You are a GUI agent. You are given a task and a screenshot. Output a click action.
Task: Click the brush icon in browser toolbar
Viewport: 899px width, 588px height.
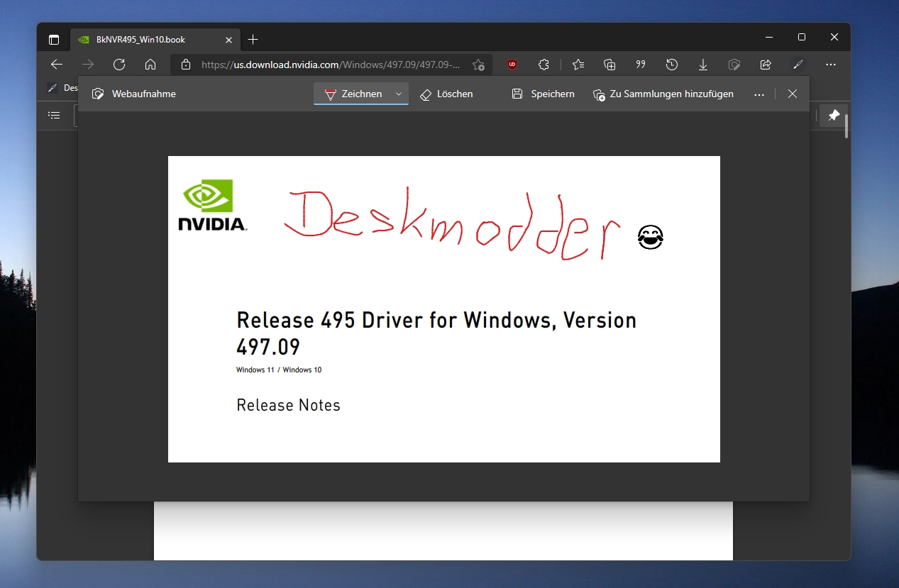coord(798,65)
